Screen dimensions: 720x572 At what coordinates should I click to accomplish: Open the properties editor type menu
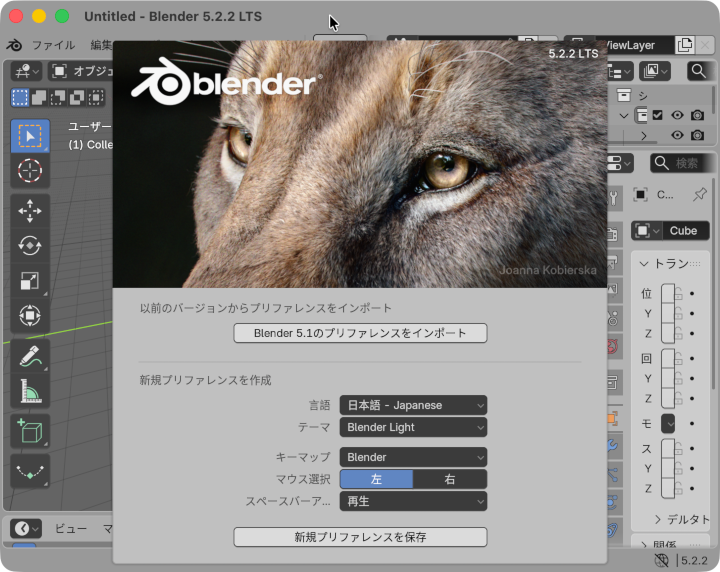tap(619, 163)
